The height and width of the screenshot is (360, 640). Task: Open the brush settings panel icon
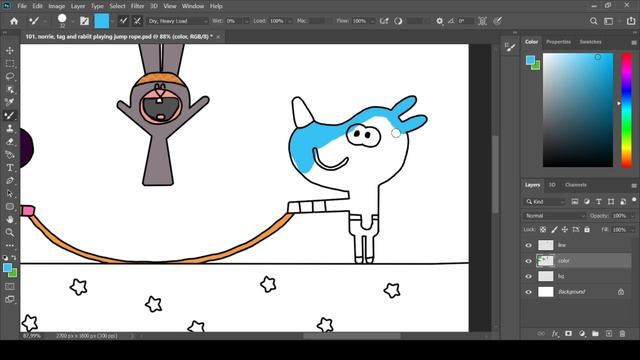[84, 21]
